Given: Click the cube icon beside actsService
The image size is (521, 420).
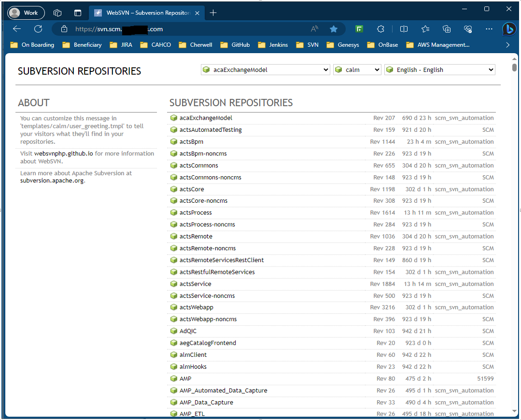Looking at the screenshot, I should [x=173, y=284].
